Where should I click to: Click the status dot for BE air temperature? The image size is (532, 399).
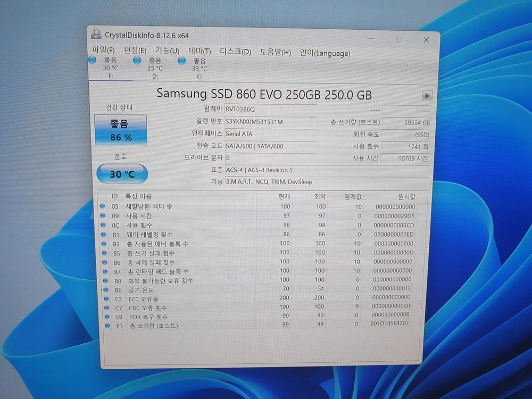106,290
